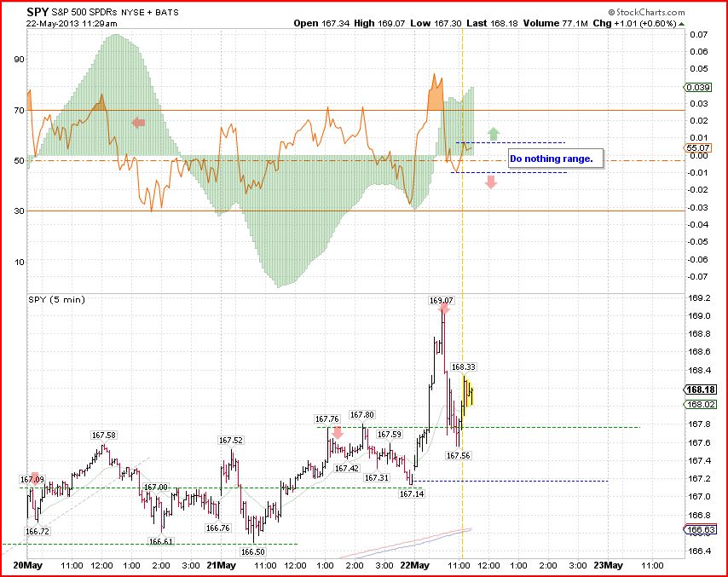Click the 'Volume 77.1M' header value
This screenshot has width=728, height=577.
(555, 23)
